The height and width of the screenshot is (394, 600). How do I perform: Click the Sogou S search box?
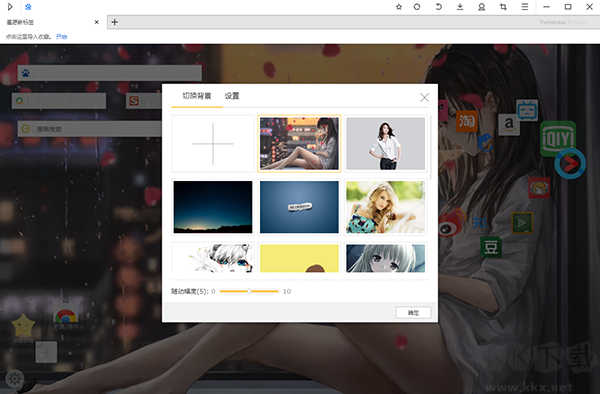pyautogui.click(x=145, y=101)
